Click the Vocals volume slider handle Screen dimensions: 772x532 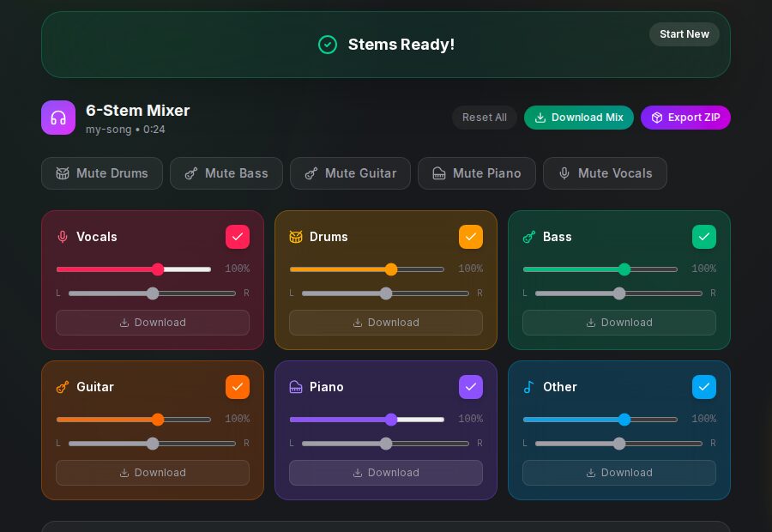point(158,269)
